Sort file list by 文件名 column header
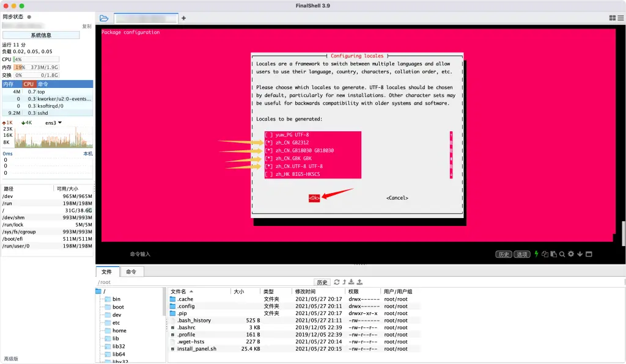626x364 pixels. click(182, 292)
